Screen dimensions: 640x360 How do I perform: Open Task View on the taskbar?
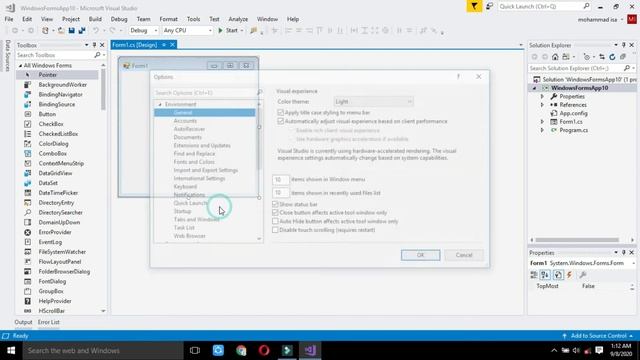point(195,350)
